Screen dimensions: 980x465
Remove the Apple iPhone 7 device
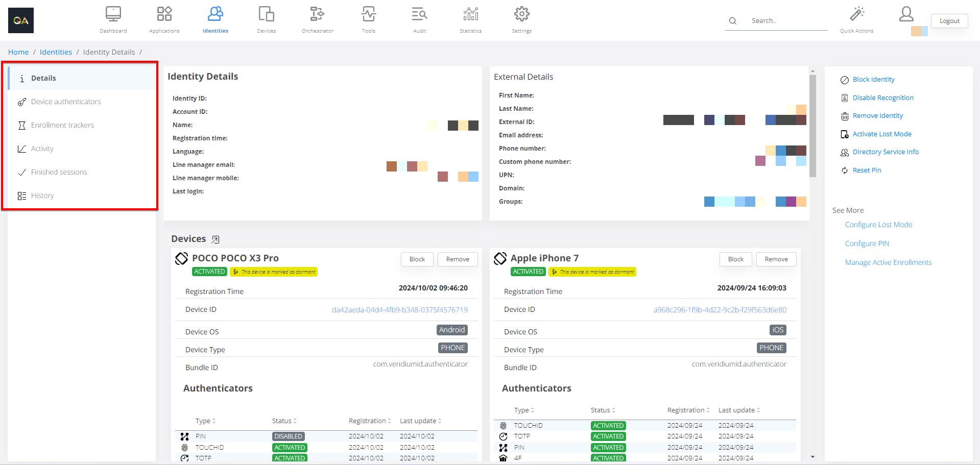click(x=776, y=259)
